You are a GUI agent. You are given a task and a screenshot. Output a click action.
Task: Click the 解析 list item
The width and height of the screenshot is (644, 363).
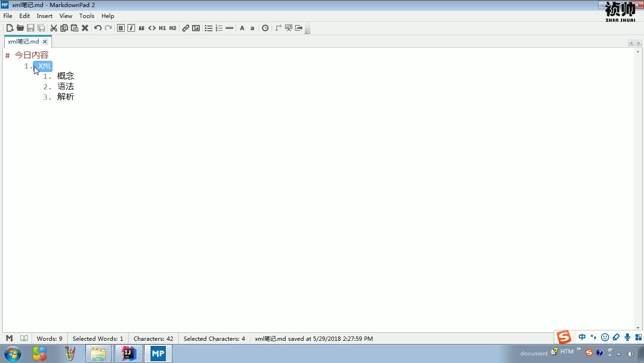click(66, 97)
